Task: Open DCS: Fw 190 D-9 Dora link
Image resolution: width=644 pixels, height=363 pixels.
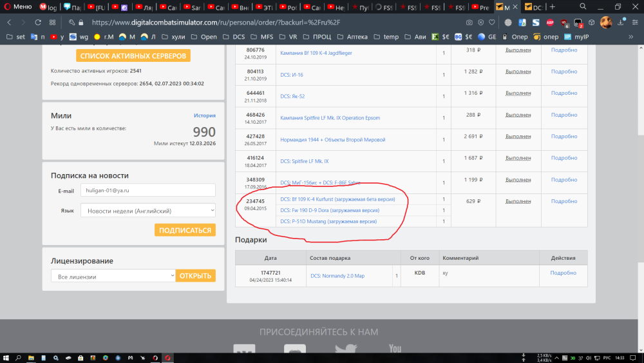Action: [x=330, y=210]
